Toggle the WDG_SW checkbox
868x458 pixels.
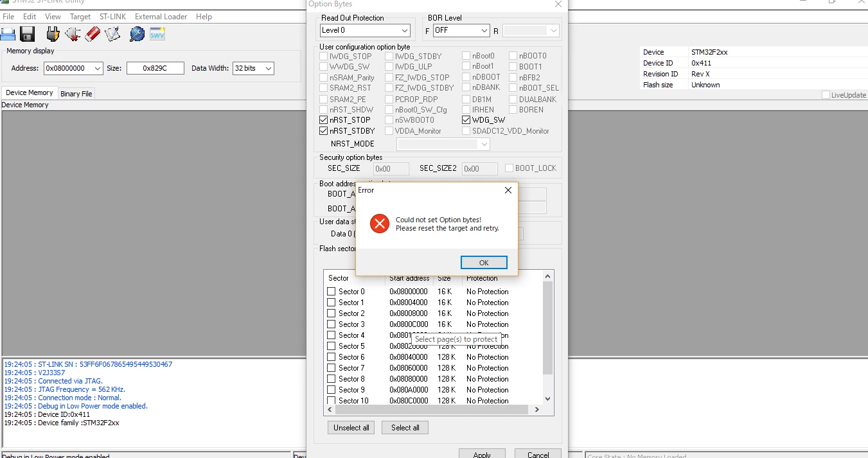click(x=466, y=120)
